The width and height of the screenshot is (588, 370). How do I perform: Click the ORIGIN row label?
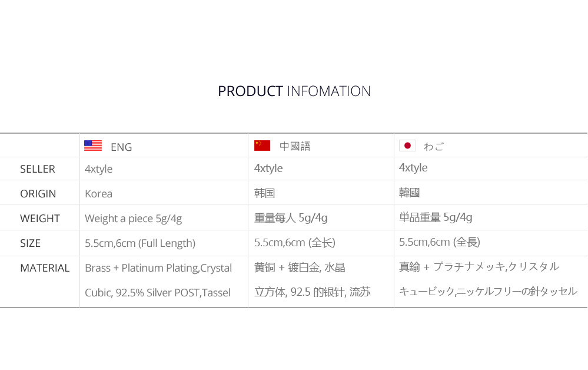(38, 194)
